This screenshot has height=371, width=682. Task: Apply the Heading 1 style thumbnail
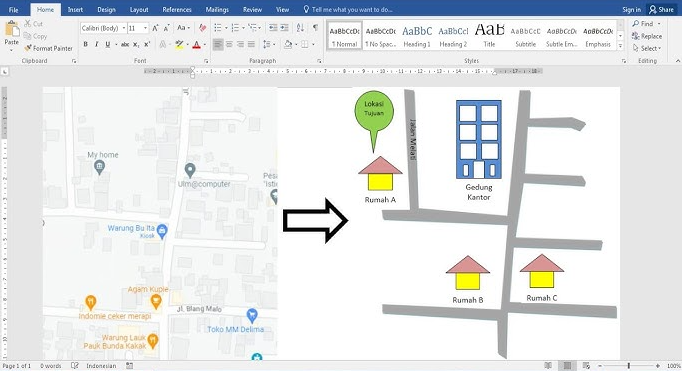coord(417,36)
